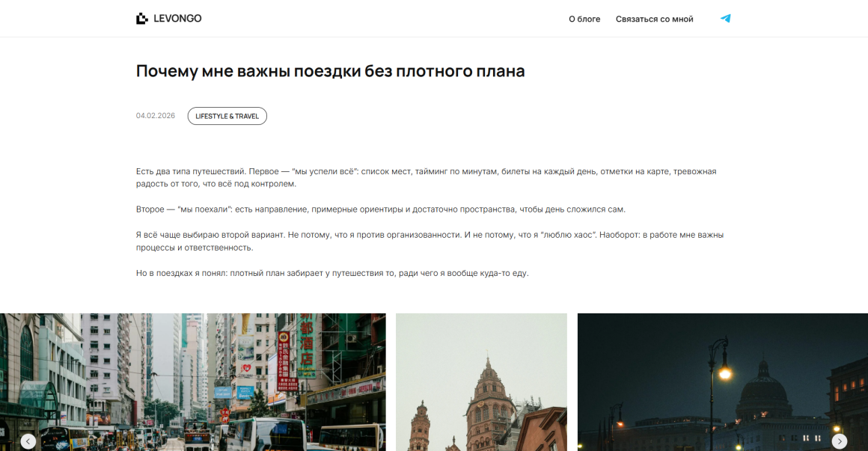The height and width of the screenshot is (451, 868).
Task: Click the publication date 04.02.2026
Action: [156, 116]
